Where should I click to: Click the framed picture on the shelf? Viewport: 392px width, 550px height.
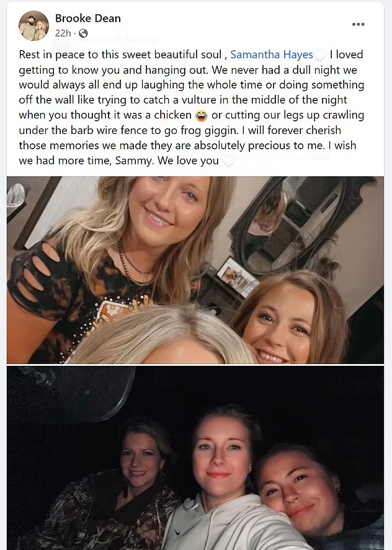(238, 277)
